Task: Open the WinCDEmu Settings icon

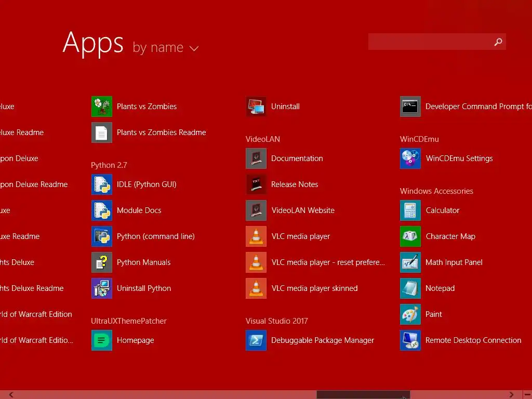Action: point(410,158)
